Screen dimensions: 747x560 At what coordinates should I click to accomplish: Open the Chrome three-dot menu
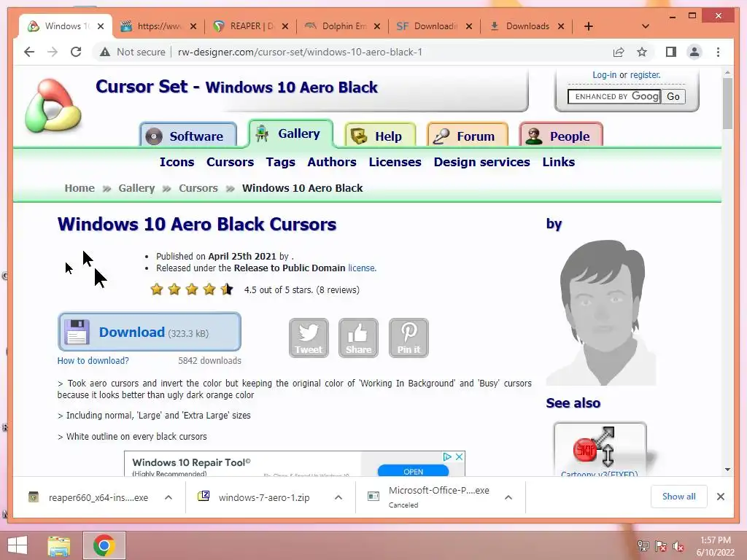point(718,52)
